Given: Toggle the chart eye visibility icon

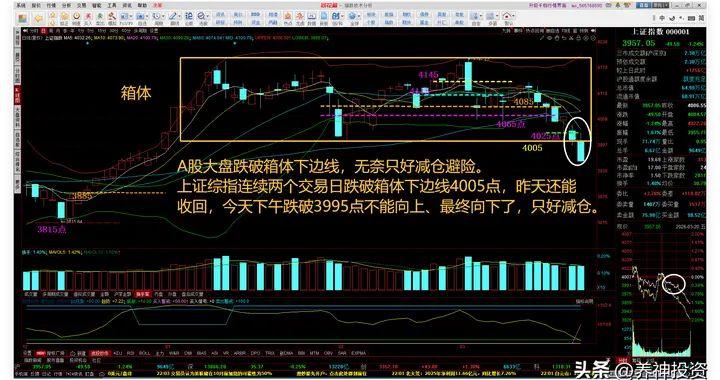Looking at the screenshot, I should (x=549, y=38).
